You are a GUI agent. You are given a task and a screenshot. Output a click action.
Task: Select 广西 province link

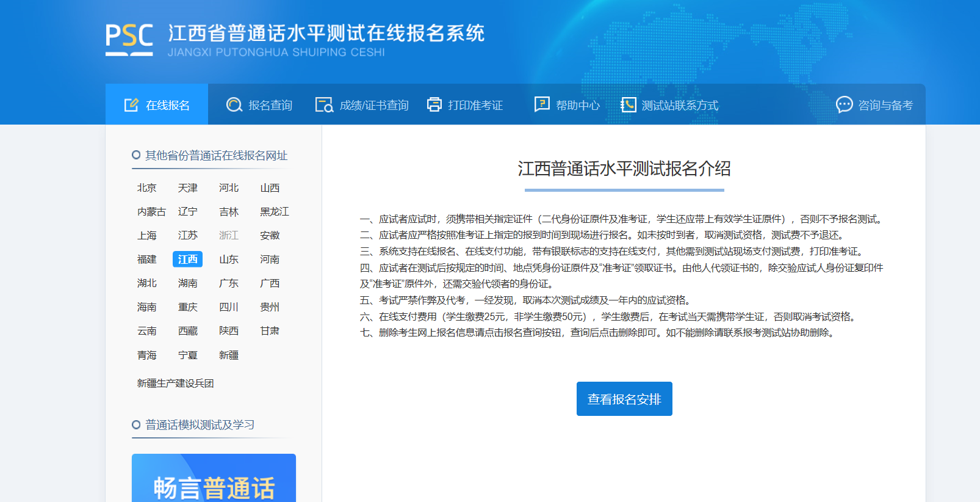pos(270,283)
